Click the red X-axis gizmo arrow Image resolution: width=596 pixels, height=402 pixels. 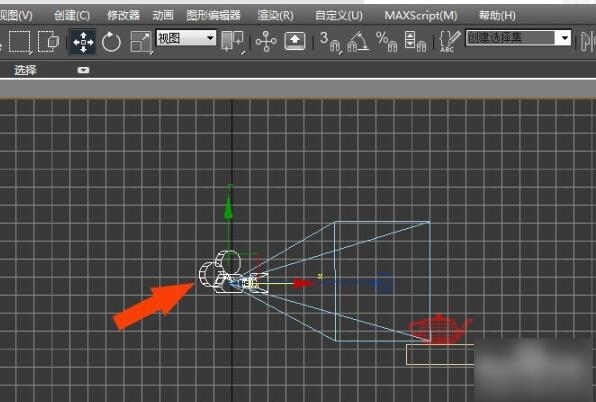coord(303,283)
